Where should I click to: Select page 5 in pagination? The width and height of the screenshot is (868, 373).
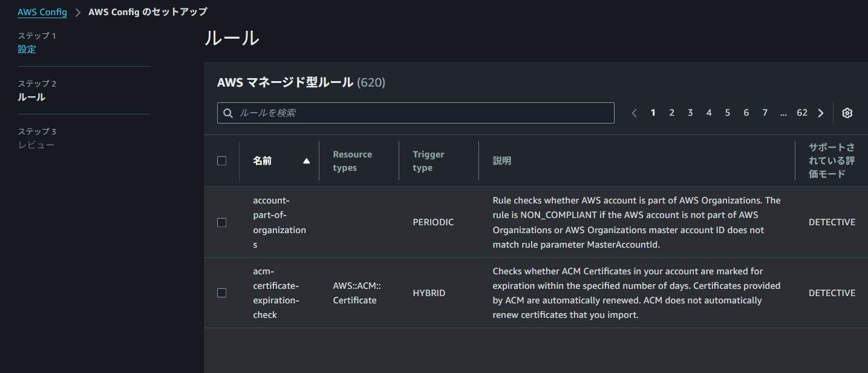coord(728,113)
